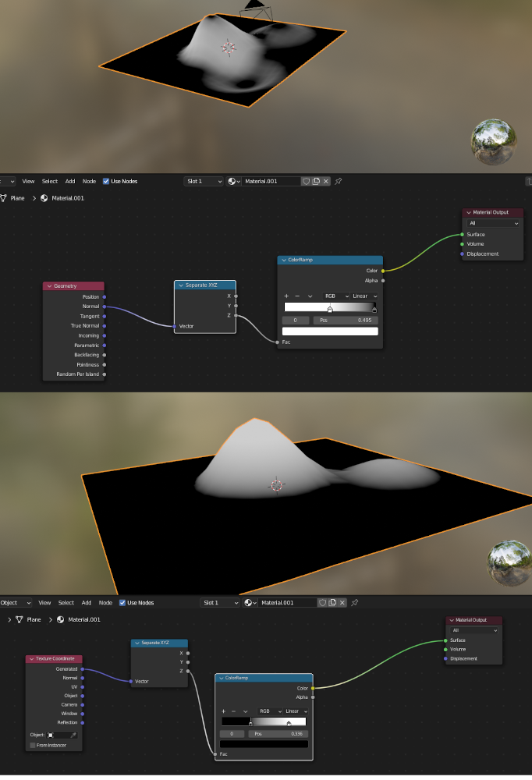Open View menu in upper node editor

pos(28,181)
